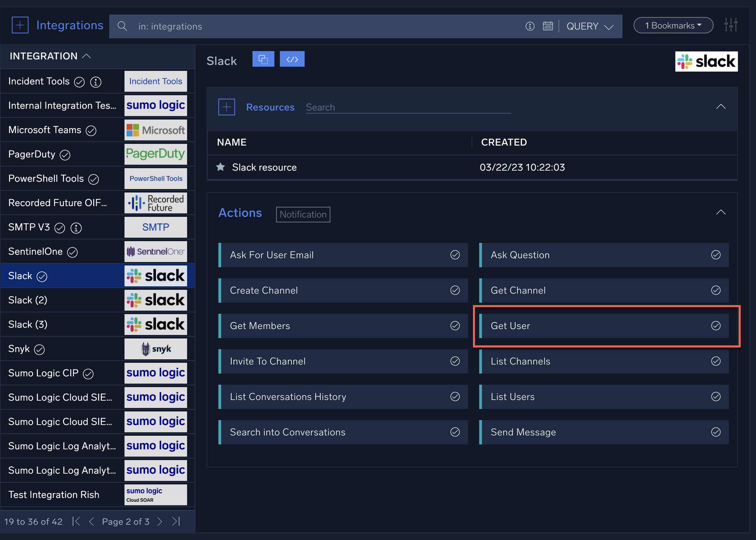
Task: Toggle the checkmark on Send Message action
Action: tap(716, 432)
